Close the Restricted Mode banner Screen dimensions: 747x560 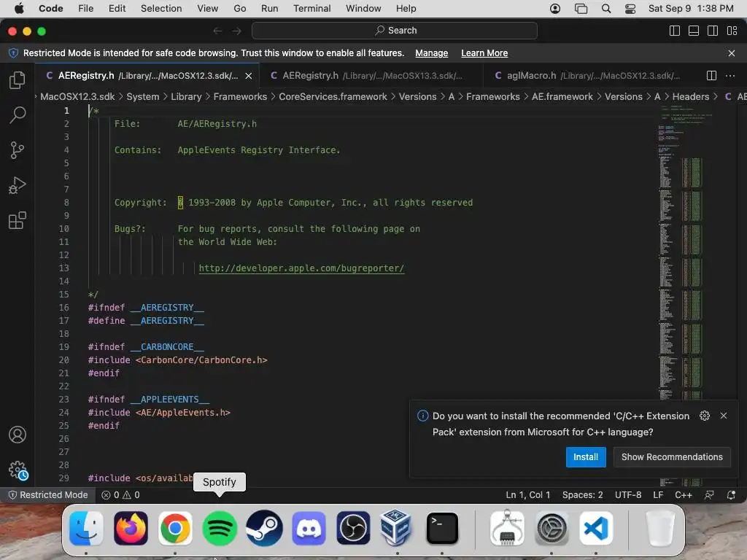pyautogui.click(x=731, y=53)
